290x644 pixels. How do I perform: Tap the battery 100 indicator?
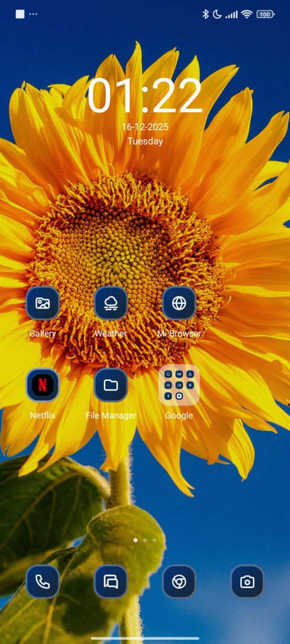(265, 14)
